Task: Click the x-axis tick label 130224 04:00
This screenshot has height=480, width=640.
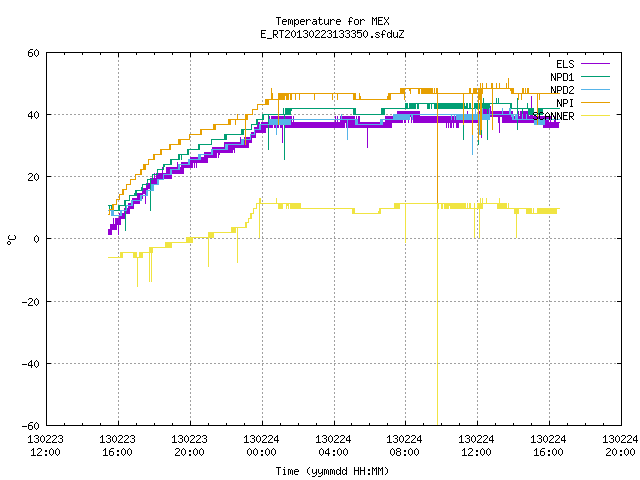Action: (x=333, y=446)
